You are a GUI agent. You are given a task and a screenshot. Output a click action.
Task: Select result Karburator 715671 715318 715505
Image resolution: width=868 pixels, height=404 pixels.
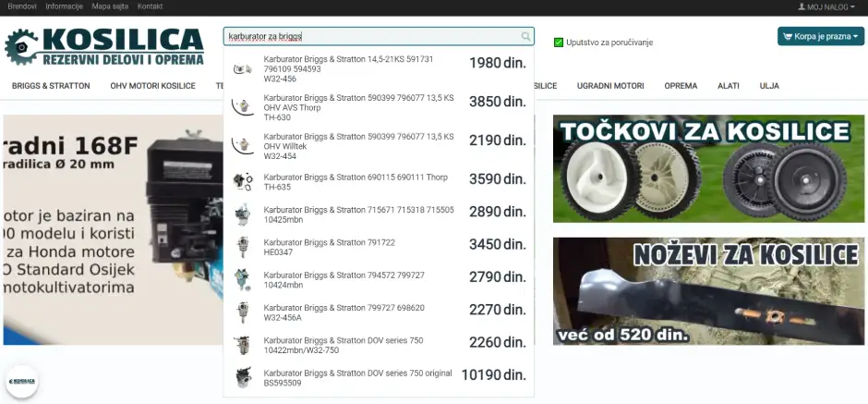click(x=358, y=210)
